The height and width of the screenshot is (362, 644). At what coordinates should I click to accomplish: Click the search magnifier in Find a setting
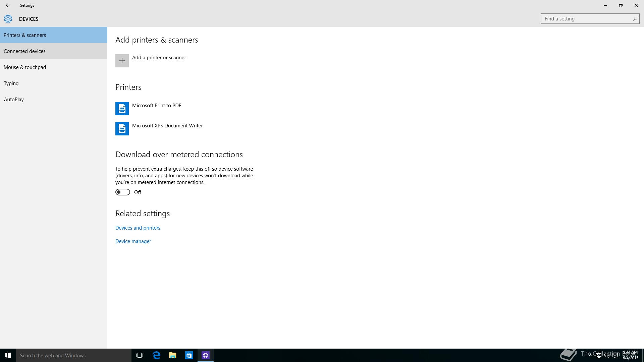point(635,19)
